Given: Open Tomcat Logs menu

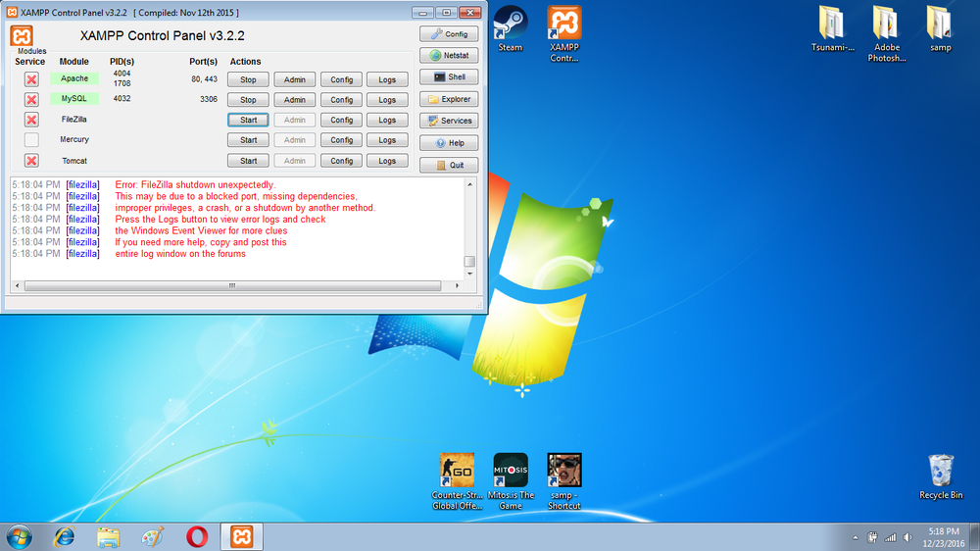Looking at the screenshot, I should point(387,161).
